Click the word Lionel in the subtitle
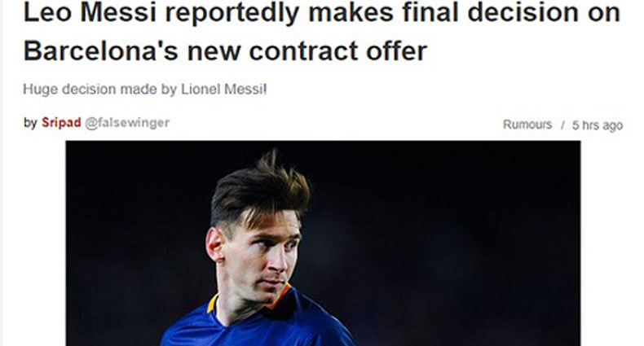The height and width of the screenshot is (346, 644). pyautogui.click(x=201, y=90)
